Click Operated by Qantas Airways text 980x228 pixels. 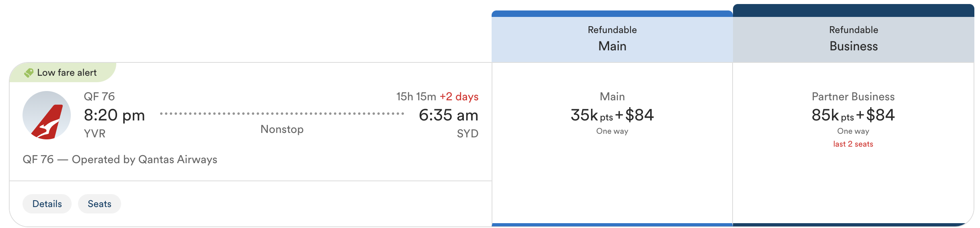[144, 160]
